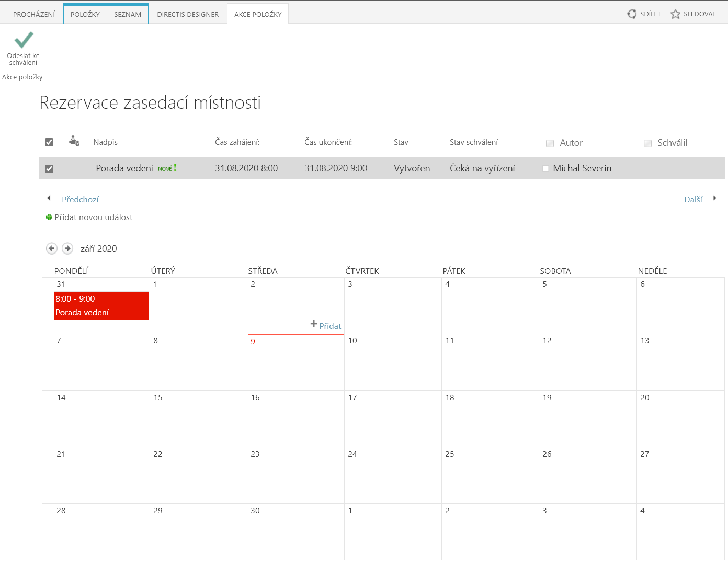Click the 31.08.2020 9:00 end time cell
This screenshot has height=563, width=728.
point(336,168)
